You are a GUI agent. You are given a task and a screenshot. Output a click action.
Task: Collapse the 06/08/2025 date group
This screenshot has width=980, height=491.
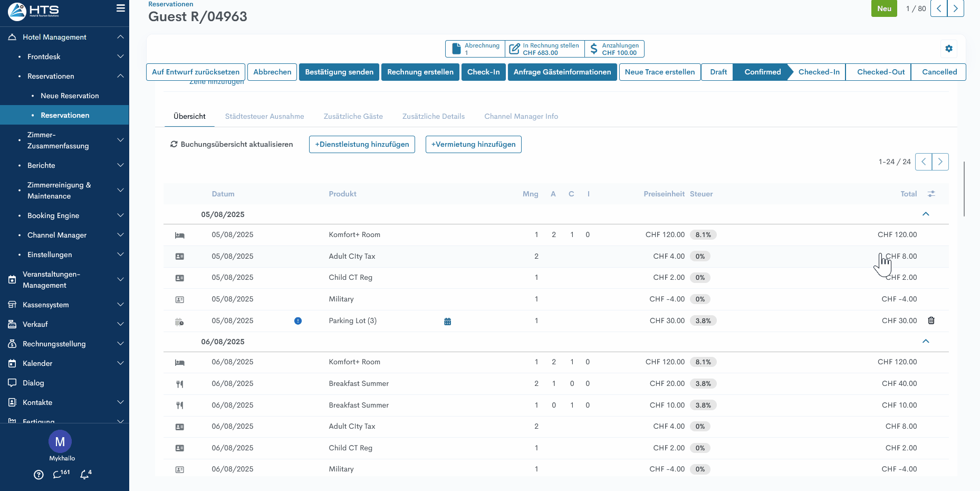925,342
